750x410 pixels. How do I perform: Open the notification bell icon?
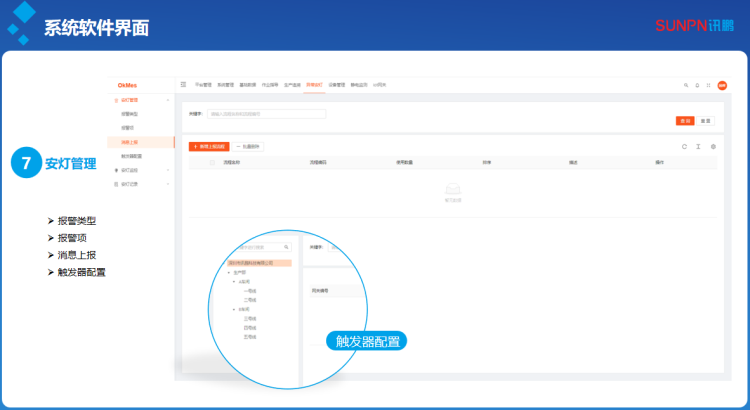[x=697, y=85]
